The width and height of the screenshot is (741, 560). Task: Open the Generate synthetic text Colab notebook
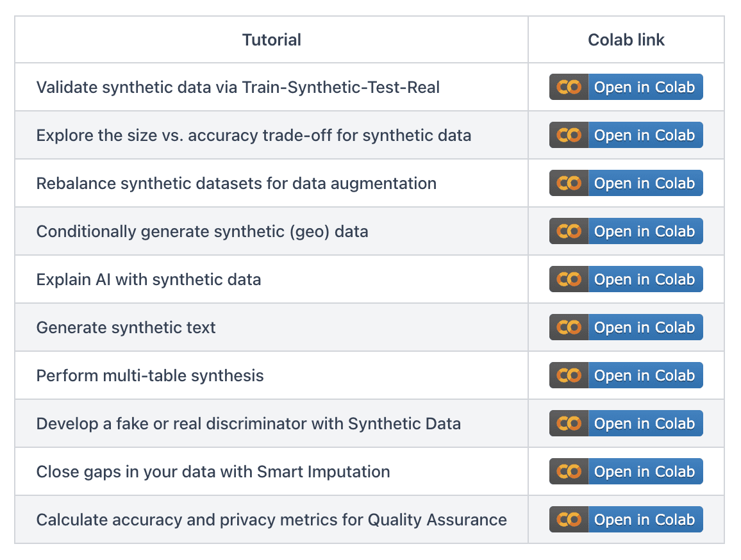[645, 327]
